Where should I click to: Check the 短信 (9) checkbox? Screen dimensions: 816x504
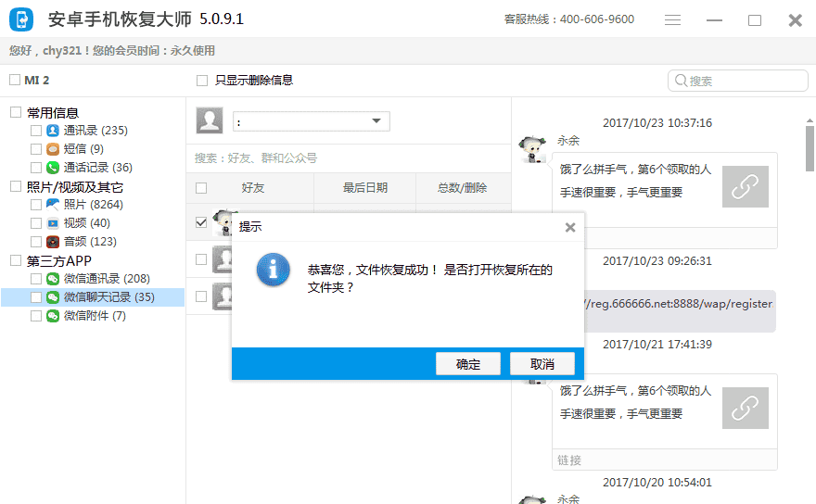point(36,149)
